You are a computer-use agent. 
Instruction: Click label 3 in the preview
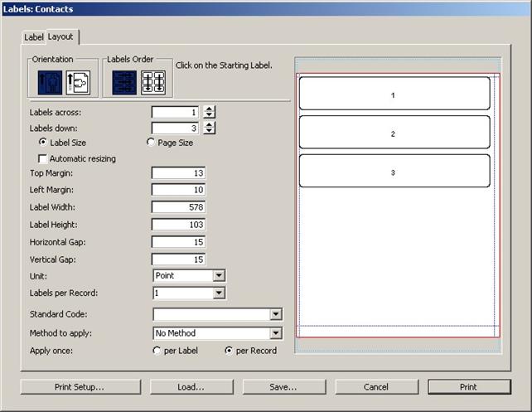394,172
